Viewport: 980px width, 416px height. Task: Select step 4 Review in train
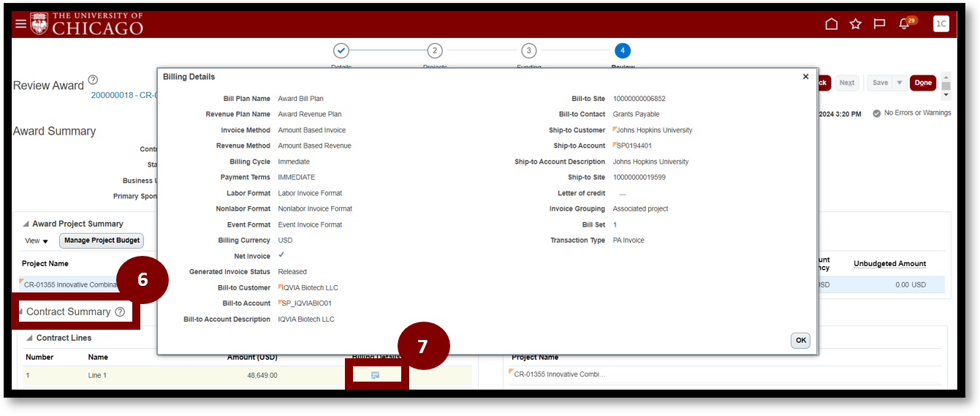[622, 50]
